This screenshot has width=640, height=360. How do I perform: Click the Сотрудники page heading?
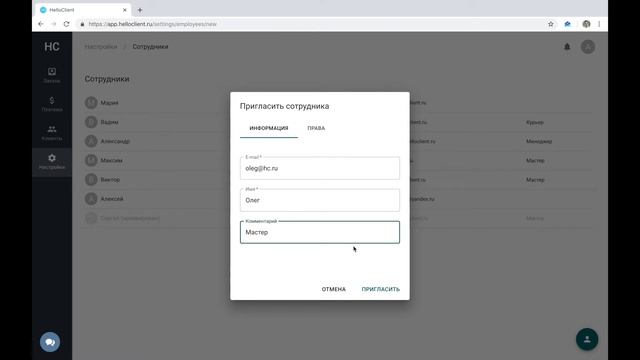[x=107, y=79]
